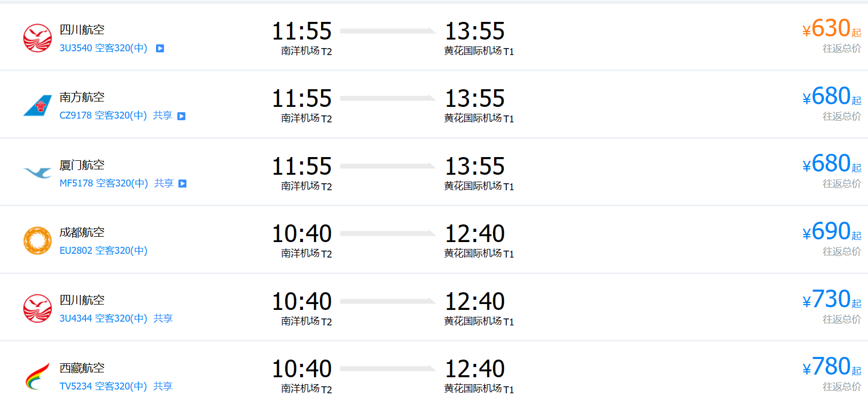Open flight MF5178 空客320(中) link
Screen dimensions: 868x397
point(104,183)
